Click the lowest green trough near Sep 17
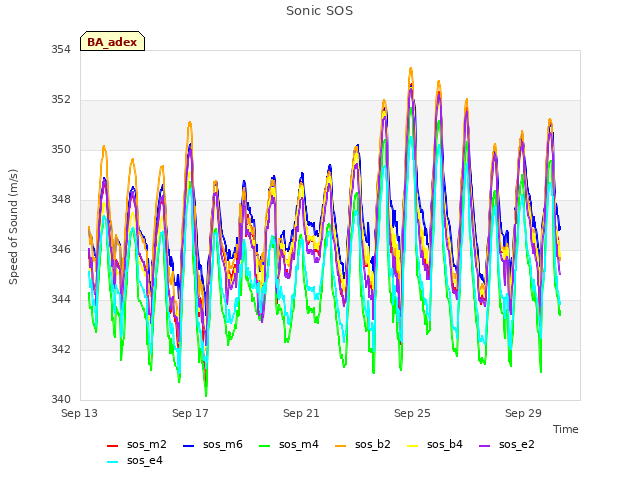The height and width of the screenshot is (480, 640). [x=206, y=395]
